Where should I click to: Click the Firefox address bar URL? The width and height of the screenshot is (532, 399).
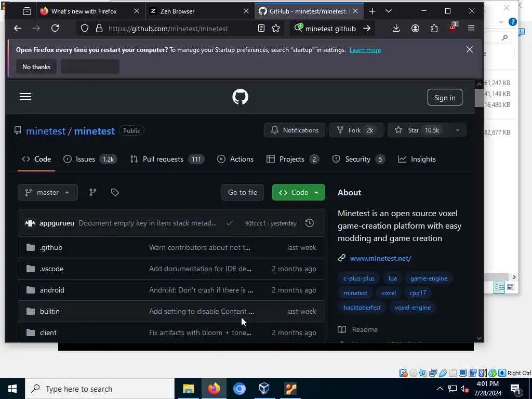(x=168, y=29)
